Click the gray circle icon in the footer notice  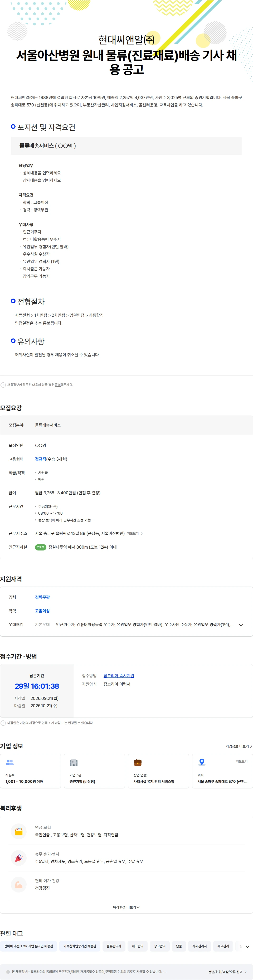[x=8, y=972]
